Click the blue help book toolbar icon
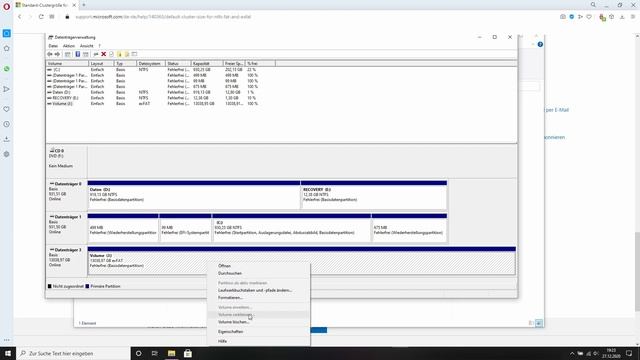640x360 pixels. (78, 54)
